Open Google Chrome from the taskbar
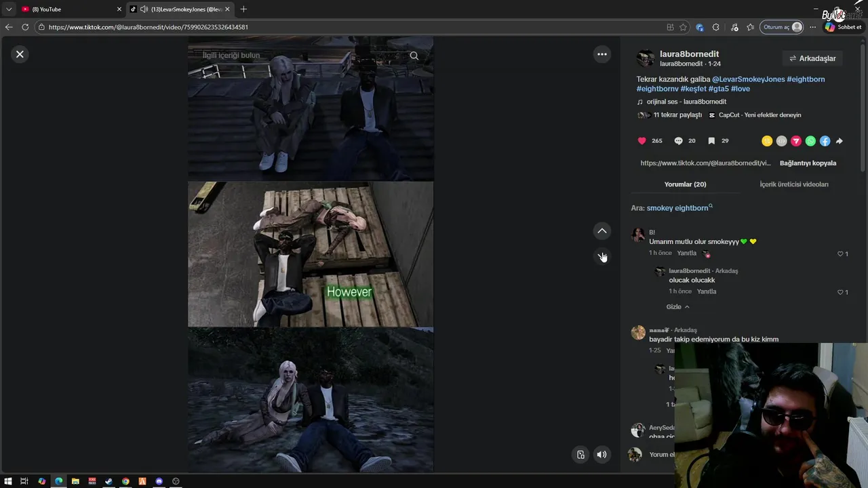Screen dimensions: 868x488 point(125,481)
